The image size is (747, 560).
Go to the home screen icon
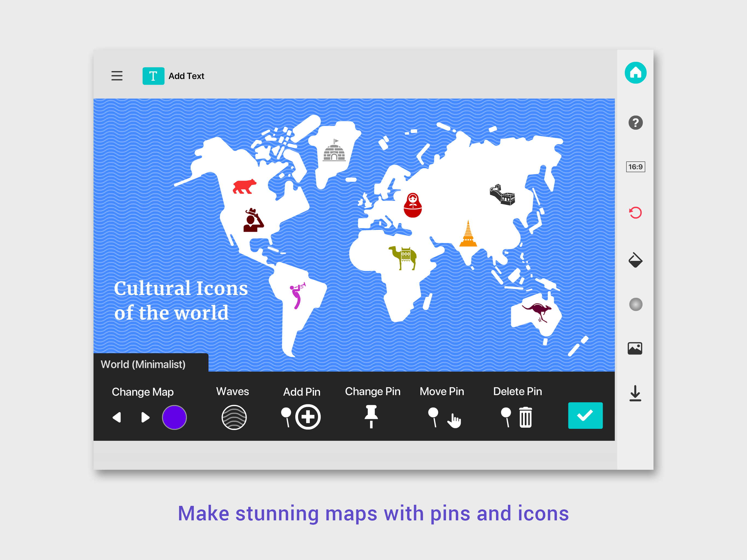pos(635,73)
